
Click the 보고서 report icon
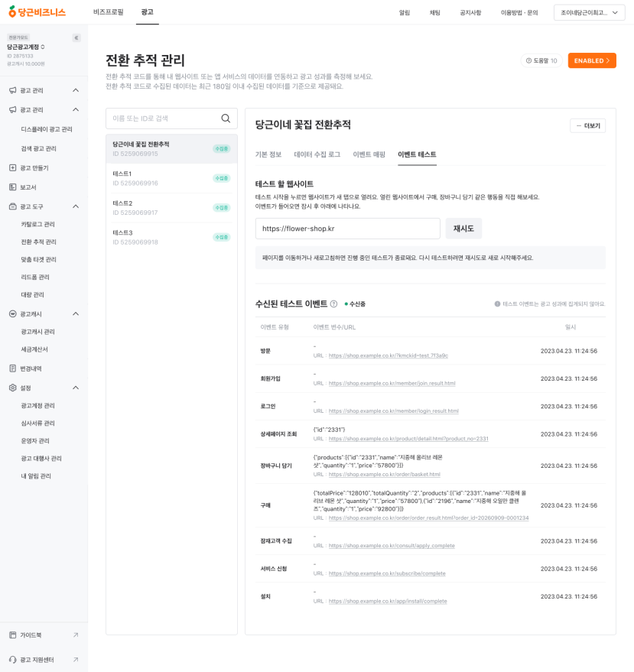point(13,187)
